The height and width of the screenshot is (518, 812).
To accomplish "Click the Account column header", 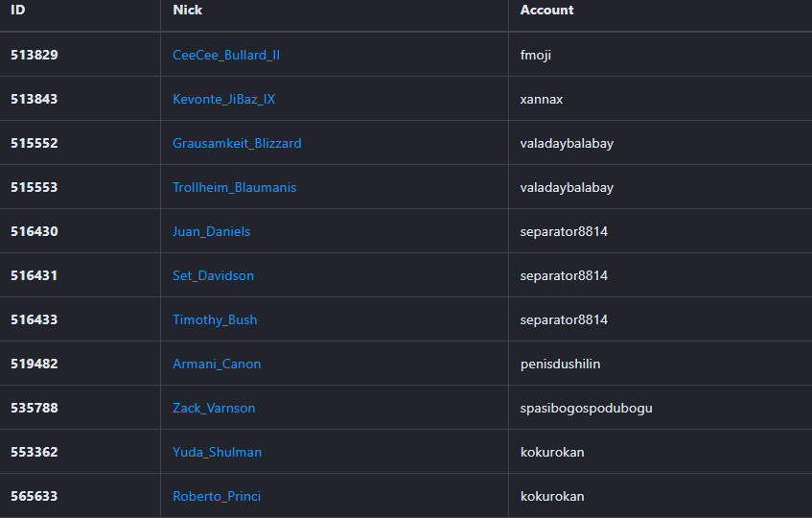I will tap(546, 11).
